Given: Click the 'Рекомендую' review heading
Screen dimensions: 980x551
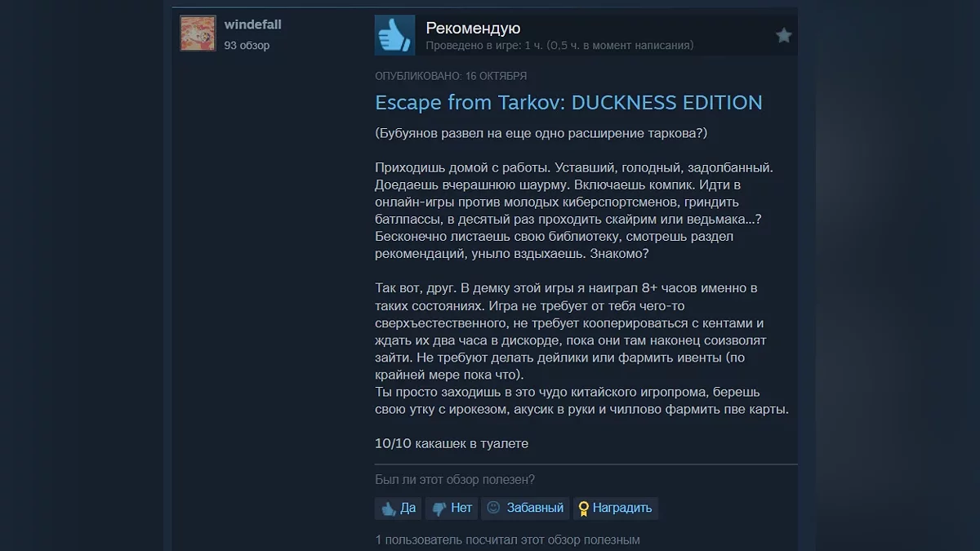Looking at the screenshot, I should (x=473, y=29).
